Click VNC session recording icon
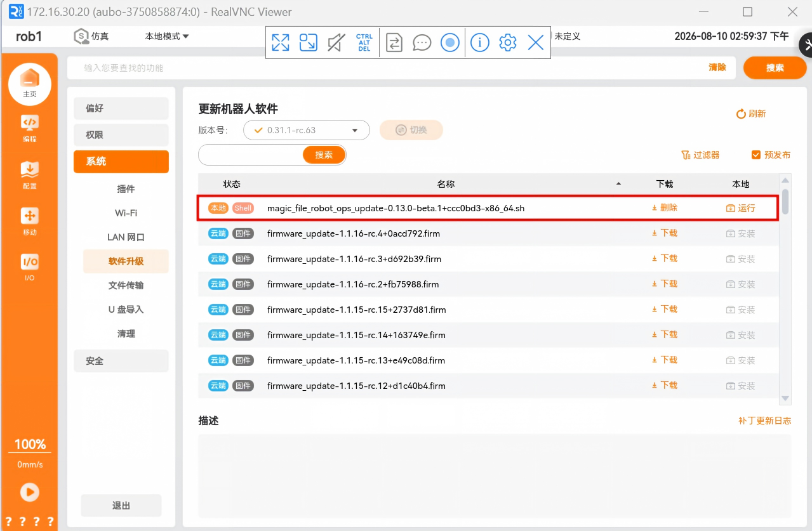Image resolution: width=812 pixels, height=531 pixels. tap(450, 43)
